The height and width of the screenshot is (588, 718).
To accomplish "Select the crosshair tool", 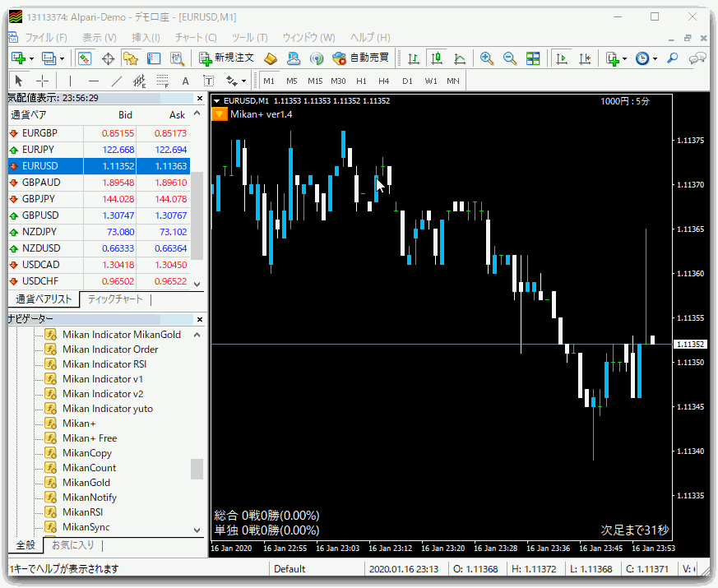I will point(42,81).
